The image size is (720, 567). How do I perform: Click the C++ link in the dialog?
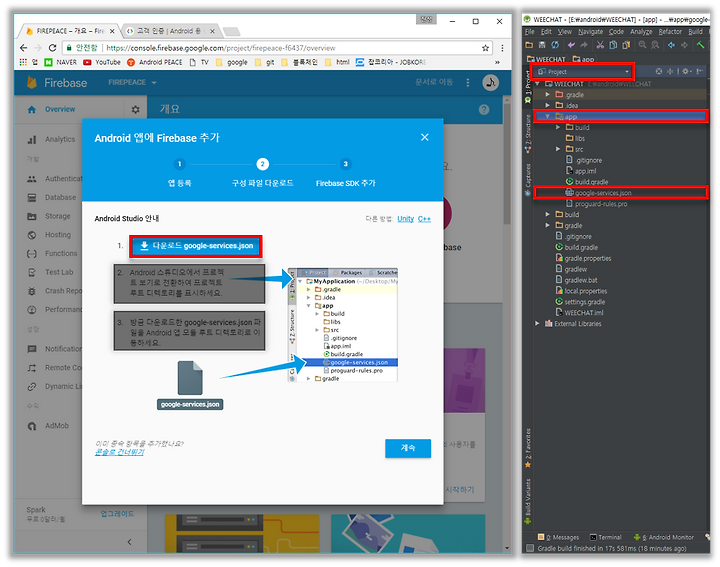(424, 219)
